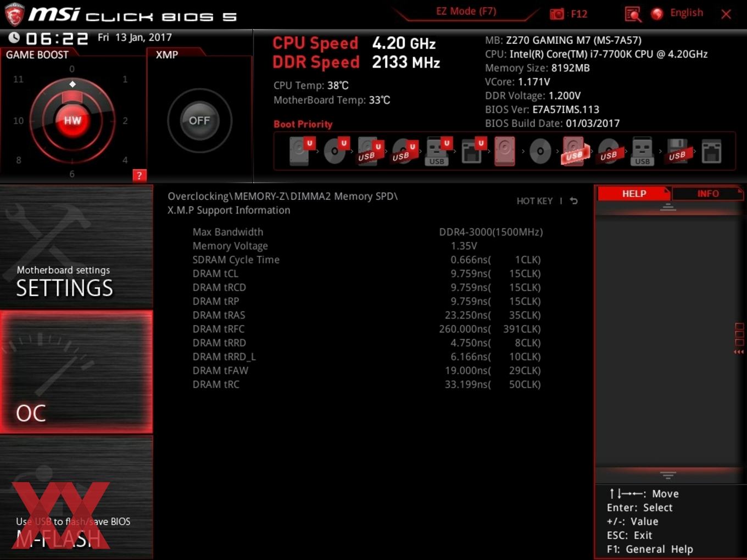Select the USB floppy boot device icon

(677, 151)
